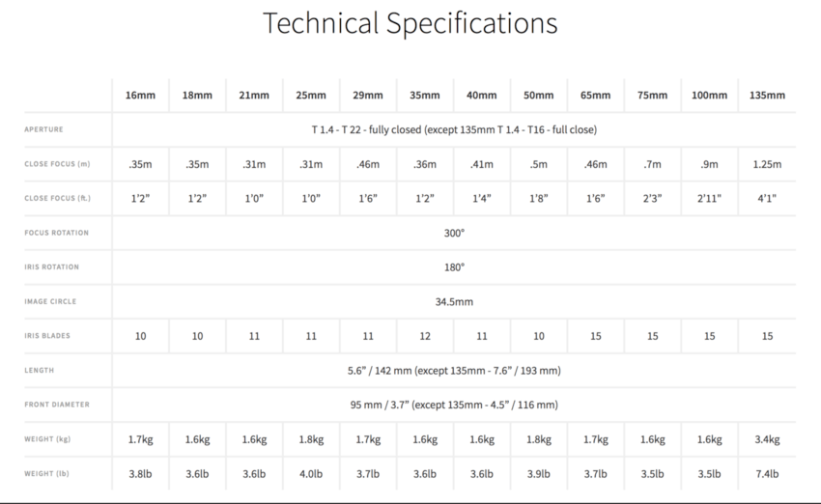Select the 135mm column header
This screenshot has width=821, height=504.
767,96
